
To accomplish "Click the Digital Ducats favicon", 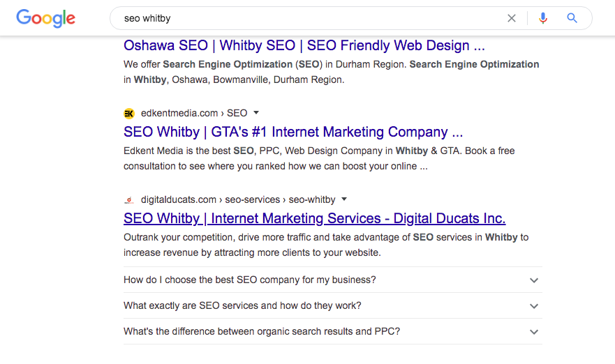I will coord(129,199).
